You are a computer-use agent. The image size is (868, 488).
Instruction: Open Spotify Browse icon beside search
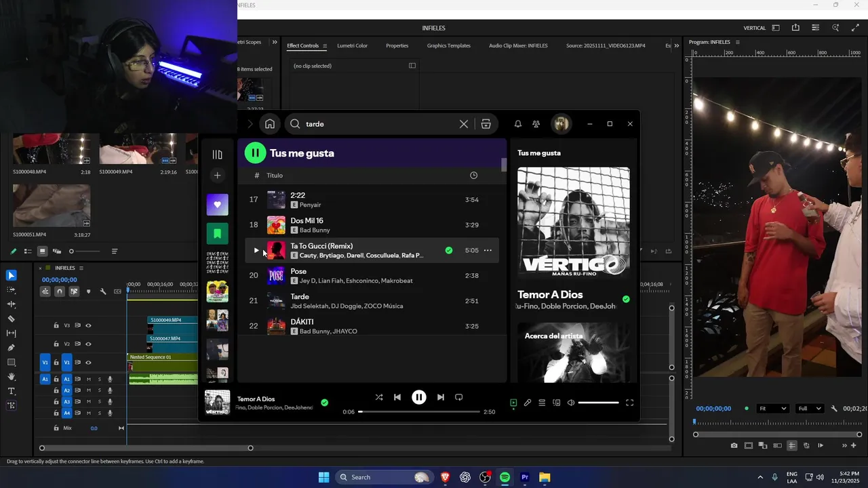coord(486,124)
